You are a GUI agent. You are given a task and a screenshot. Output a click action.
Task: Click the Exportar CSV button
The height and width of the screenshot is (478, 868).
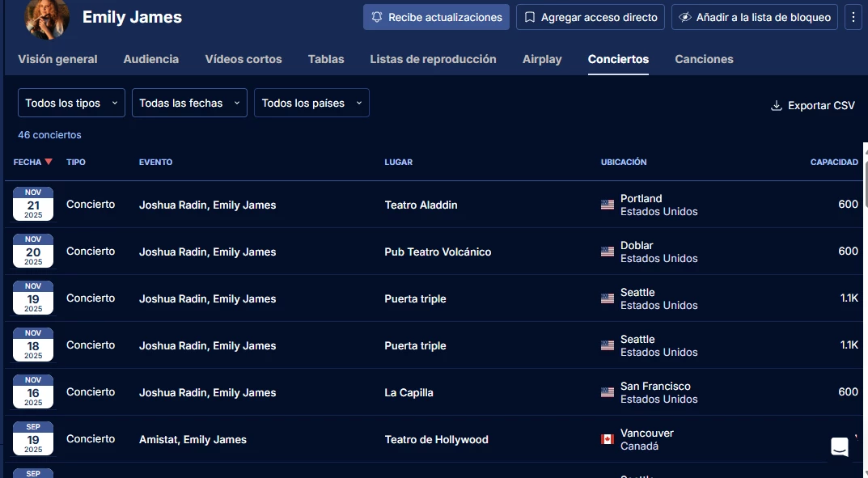[813, 106]
